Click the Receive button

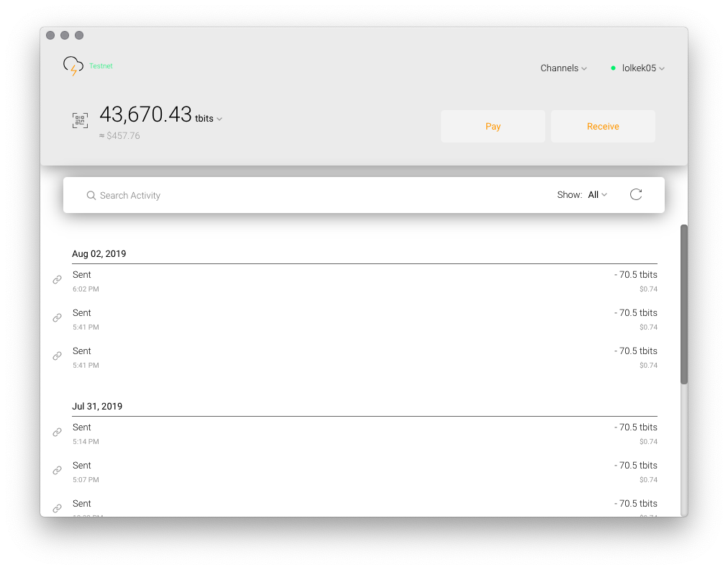(603, 127)
